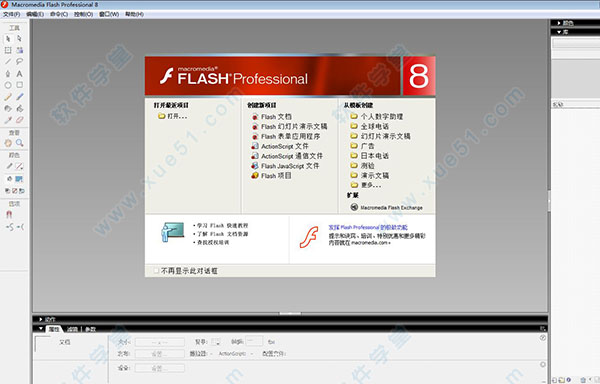This screenshot has width=600, height=384.
Task: Collapse the 库 panel on the right
Action: click(x=559, y=32)
